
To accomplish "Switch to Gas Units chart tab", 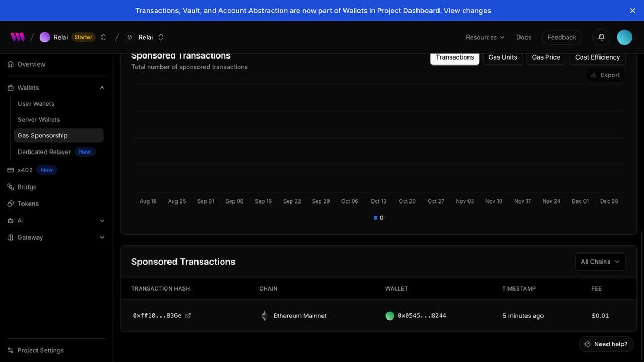I will [503, 57].
